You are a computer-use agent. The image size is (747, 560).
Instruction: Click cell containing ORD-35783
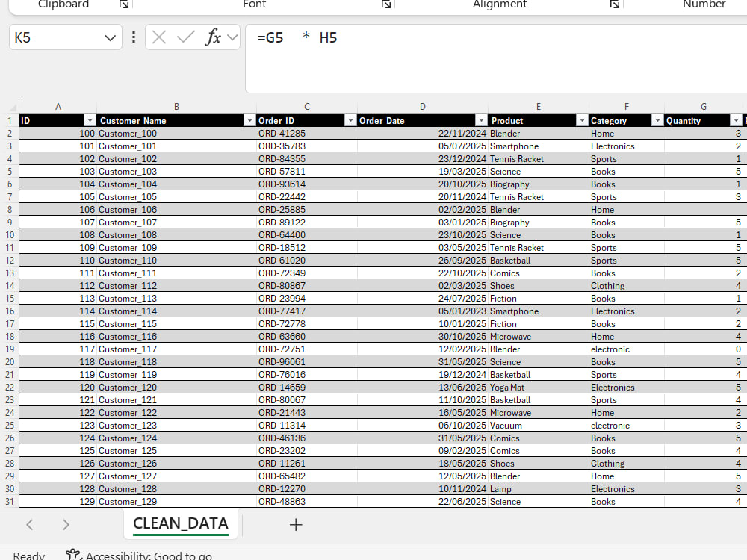click(307, 146)
